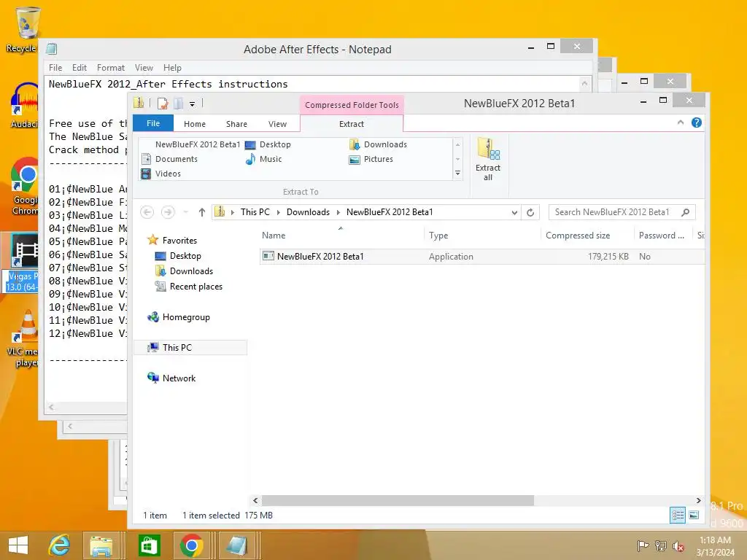
Task: Open the Share ribbon tab
Action: pos(236,124)
